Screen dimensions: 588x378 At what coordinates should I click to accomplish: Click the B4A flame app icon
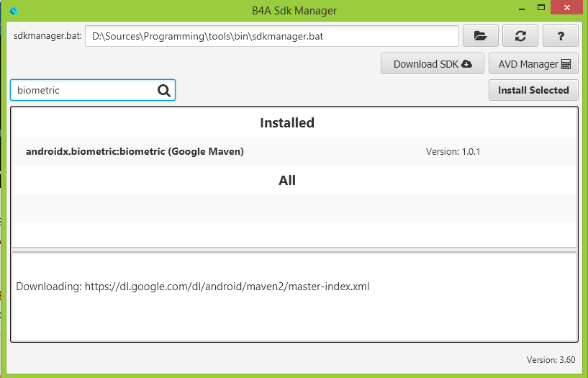(14, 10)
